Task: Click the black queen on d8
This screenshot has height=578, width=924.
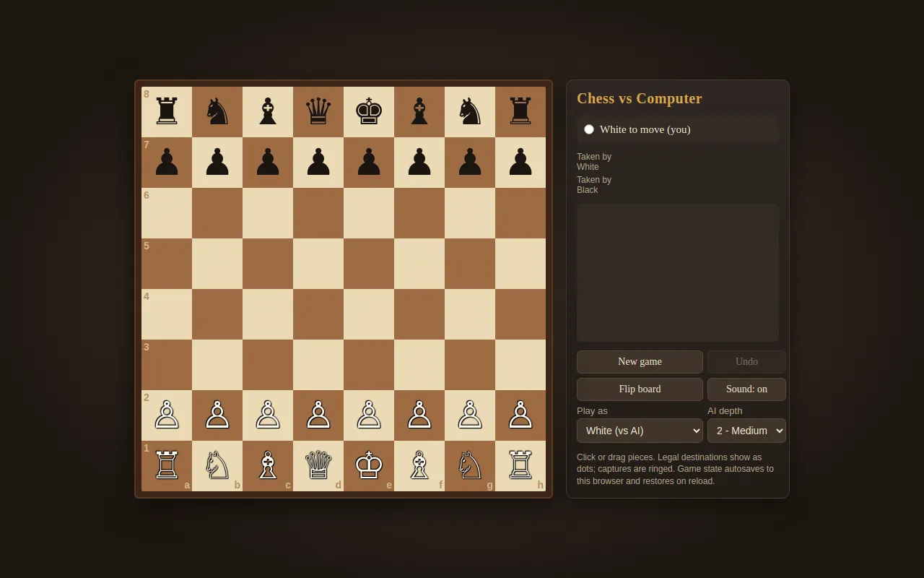Action: pyautogui.click(x=318, y=112)
